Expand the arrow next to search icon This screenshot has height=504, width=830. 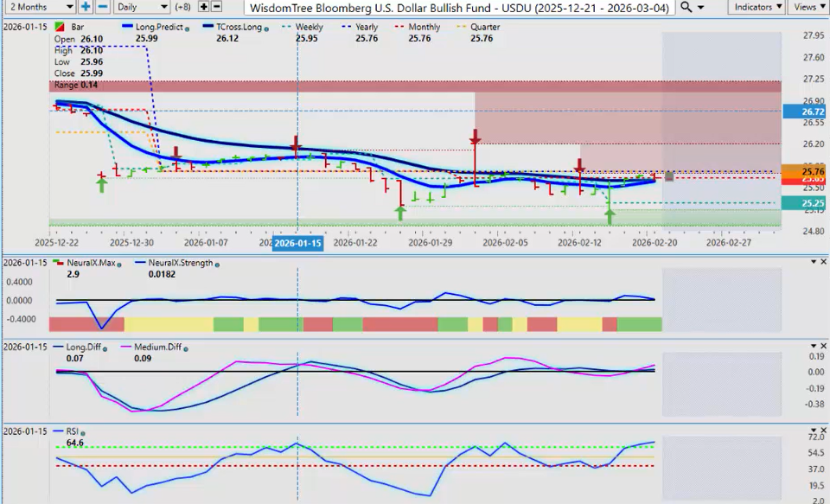point(700,7)
